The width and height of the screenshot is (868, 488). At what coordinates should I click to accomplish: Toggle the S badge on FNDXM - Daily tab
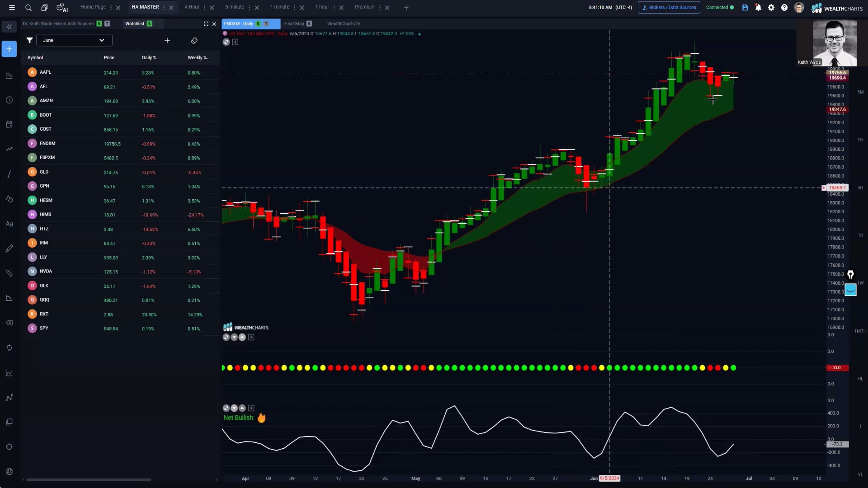[x=258, y=24]
